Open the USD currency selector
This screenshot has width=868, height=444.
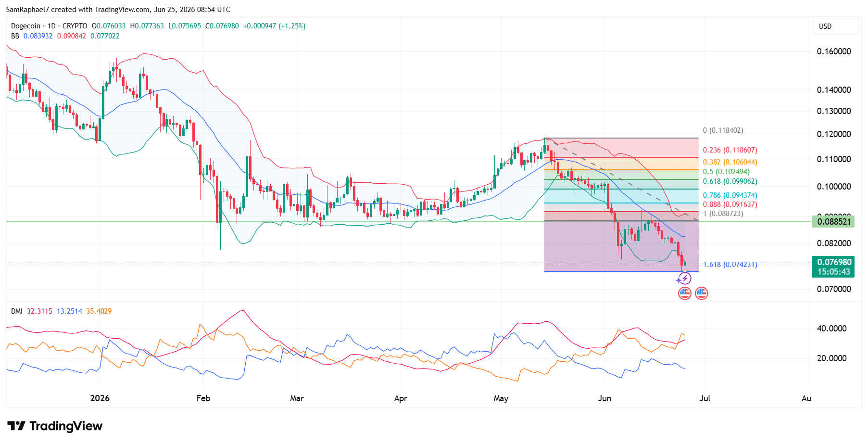coord(836,26)
